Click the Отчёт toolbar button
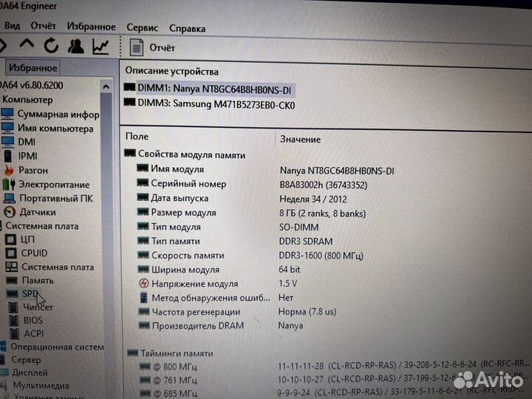Image resolution: width=532 pixels, height=399 pixels. (162, 48)
